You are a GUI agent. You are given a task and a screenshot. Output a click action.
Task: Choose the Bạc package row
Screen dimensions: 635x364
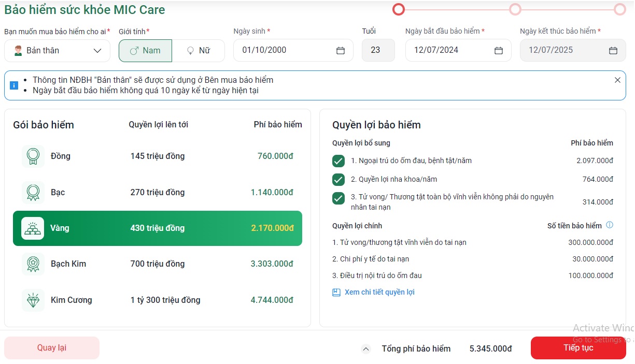(x=158, y=192)
